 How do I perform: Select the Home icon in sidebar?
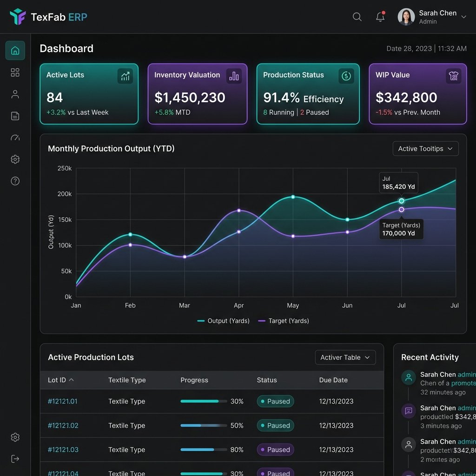(15, 50)
